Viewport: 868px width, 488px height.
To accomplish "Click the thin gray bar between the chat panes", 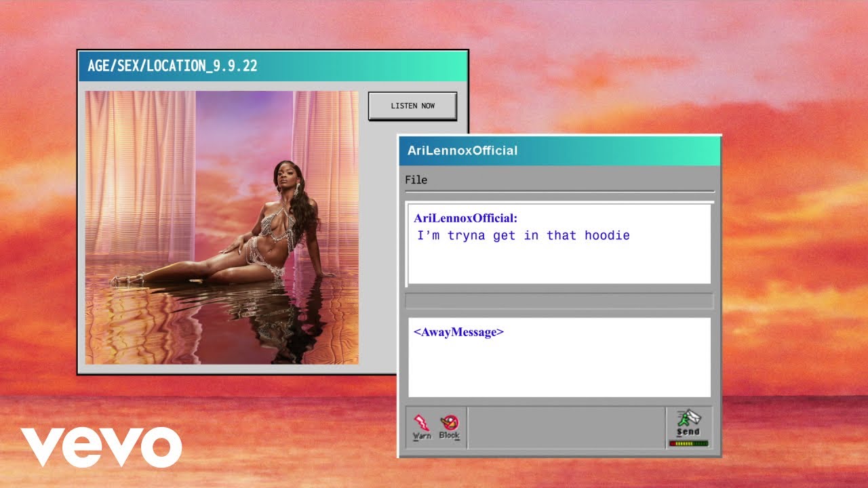I will coord(559,301).
